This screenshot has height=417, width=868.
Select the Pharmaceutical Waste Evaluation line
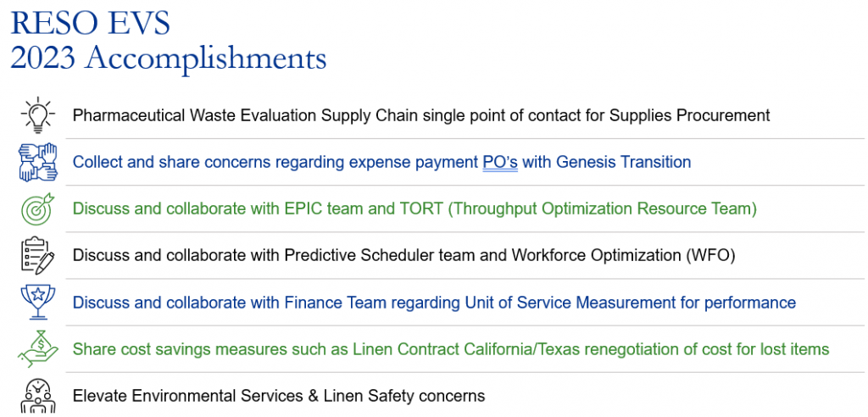click(x=421, y=116)
